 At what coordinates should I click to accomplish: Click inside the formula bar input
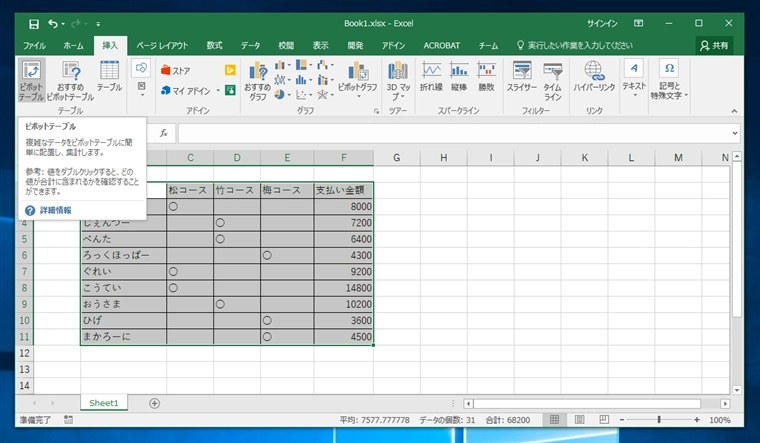(x=454, y=133)
